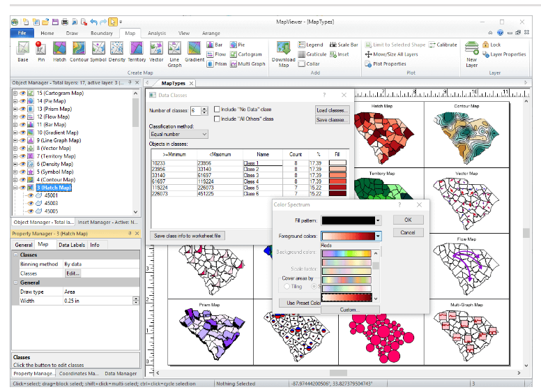Click Load classes button

tap(333, 110)
